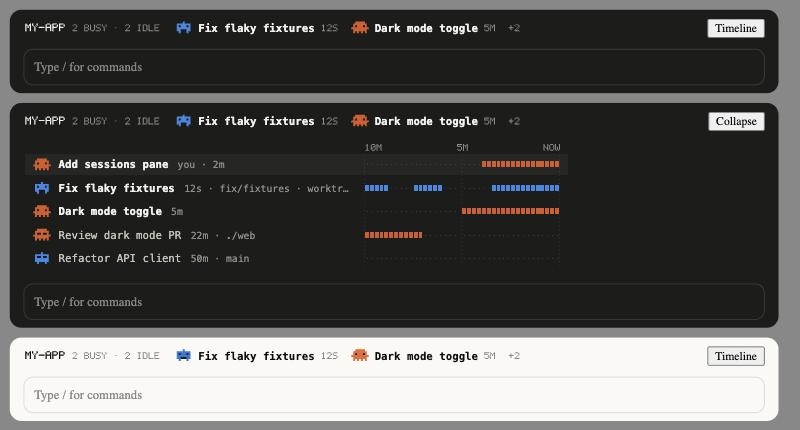
Task: Click the 2 IDLE status in the light panel
Action: click(x=142, y=356)
